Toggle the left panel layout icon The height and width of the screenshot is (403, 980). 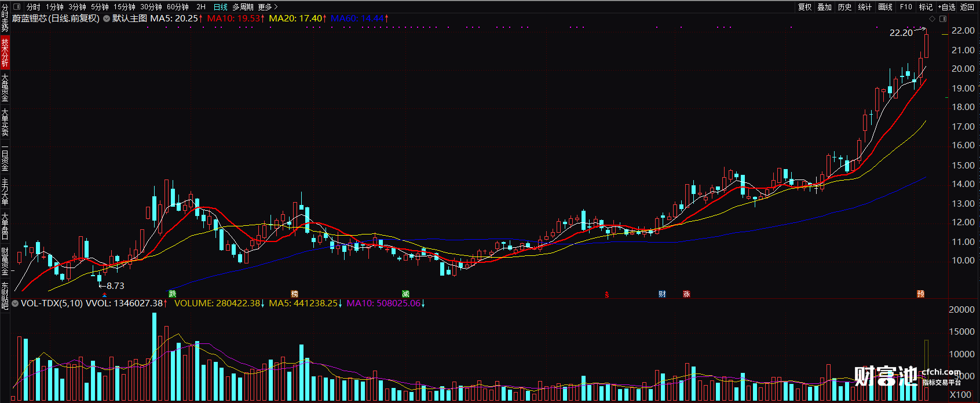[x=17, y=7]
